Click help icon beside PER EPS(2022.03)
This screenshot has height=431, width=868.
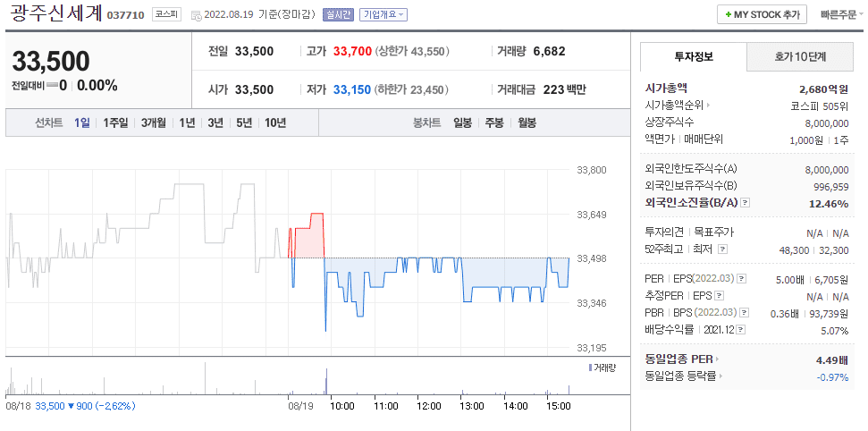coord(742,279)
